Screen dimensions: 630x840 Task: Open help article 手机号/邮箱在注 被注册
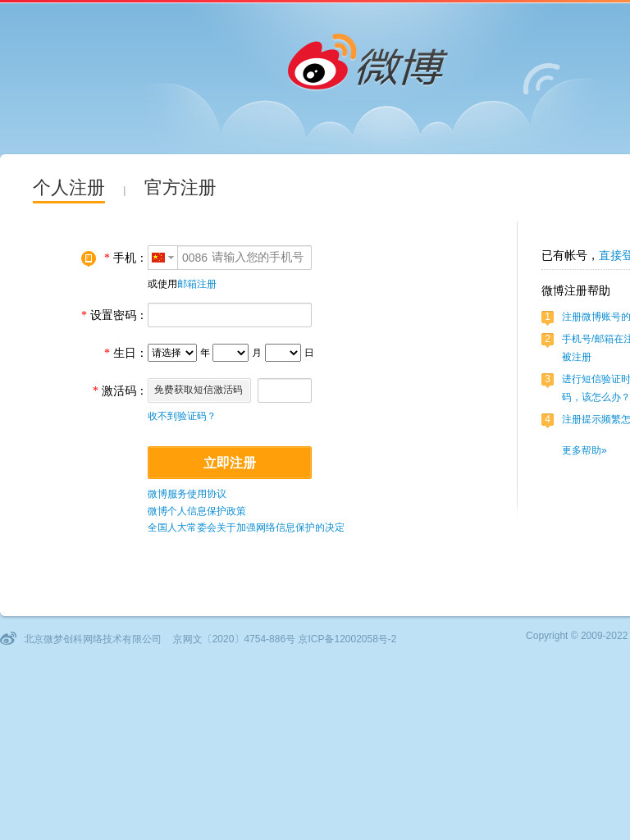[x=596, y=348]
